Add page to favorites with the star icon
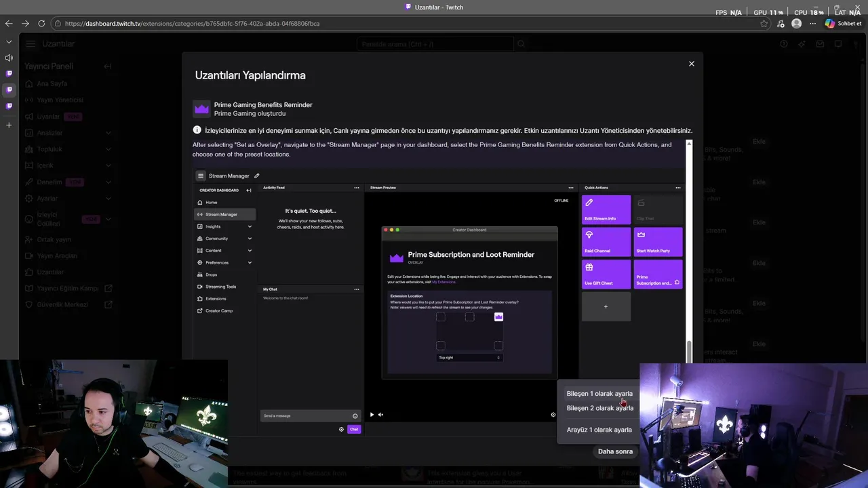 pyautogui.click(x=764, y=23)
